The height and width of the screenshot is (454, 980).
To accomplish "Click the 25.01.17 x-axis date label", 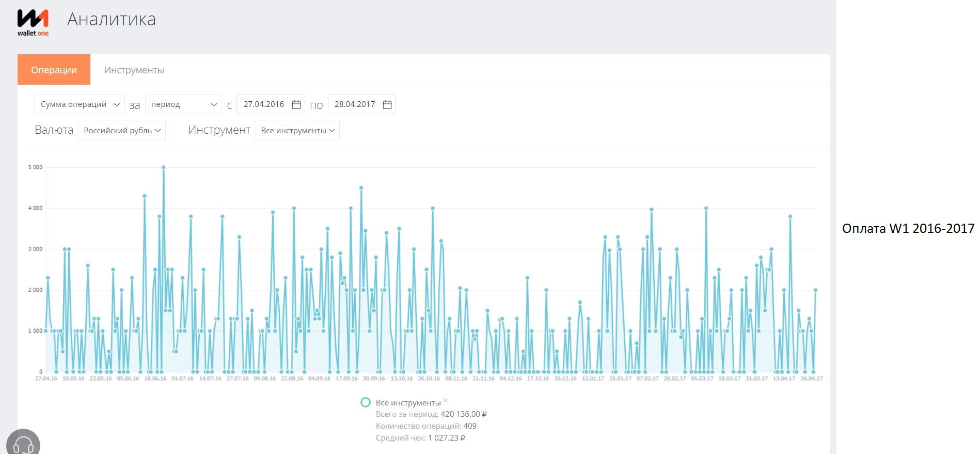I will point(620,379).
